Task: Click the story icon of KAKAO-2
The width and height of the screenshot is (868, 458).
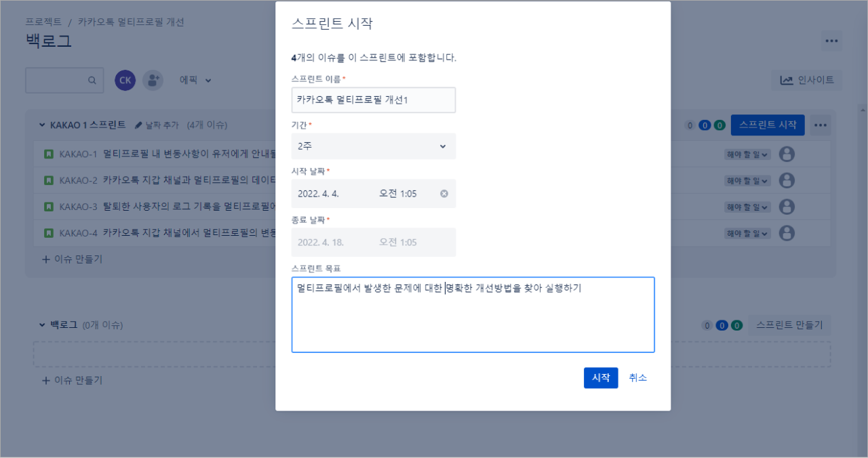Action: point(49,180)
